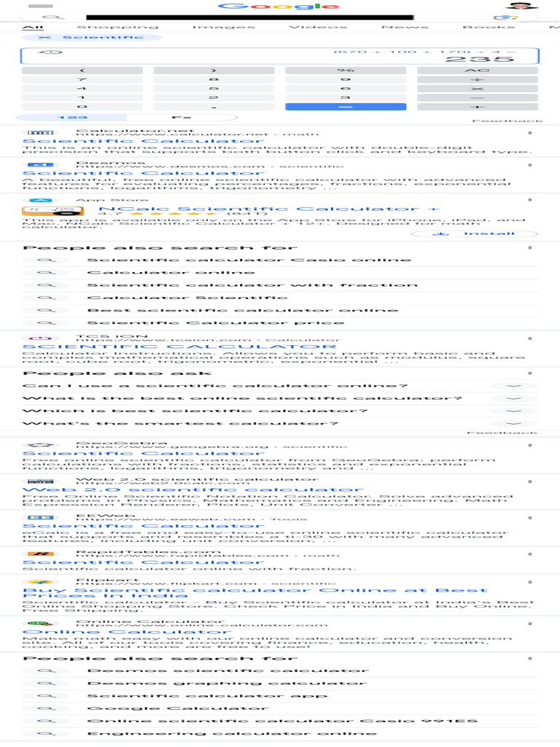Click the calculator multiply button

[x=478, y=88]
